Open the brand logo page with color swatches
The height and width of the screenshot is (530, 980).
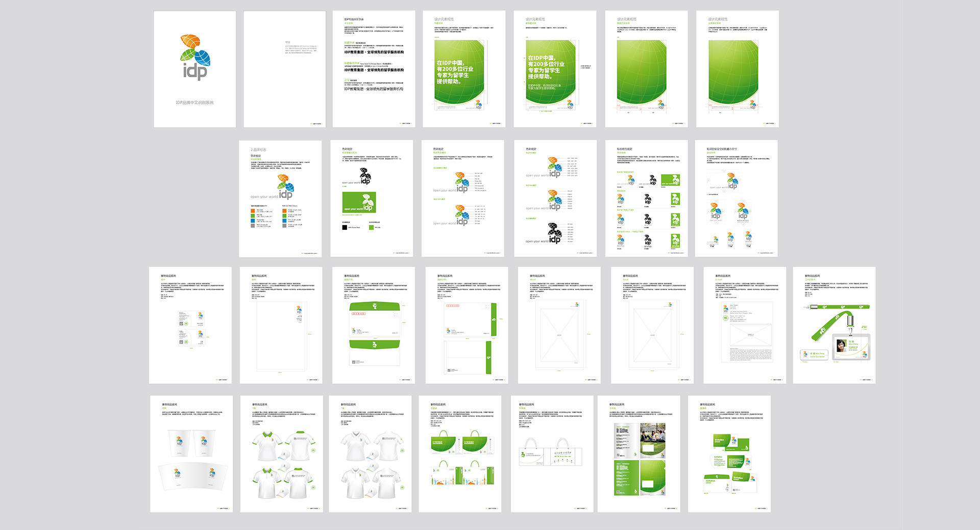coord(280,199)
